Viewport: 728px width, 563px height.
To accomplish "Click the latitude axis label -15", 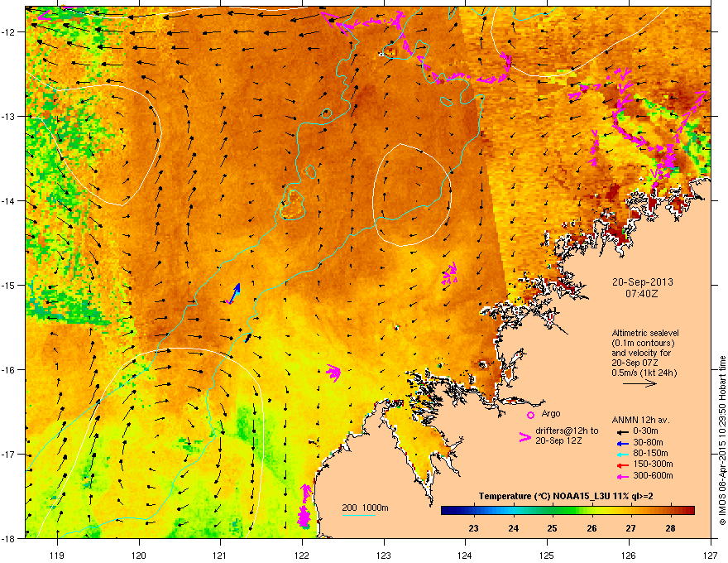I will pos(9,285).
